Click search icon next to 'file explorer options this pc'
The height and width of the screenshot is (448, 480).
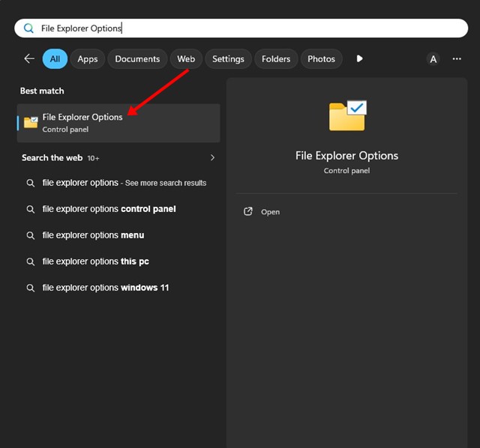(x=30, y=261)
